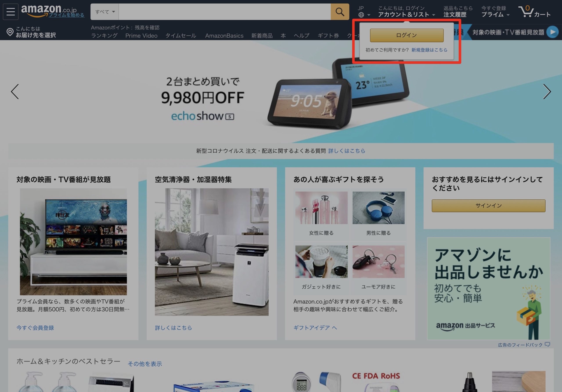Image resolution: width=562 pixels, height=392 pixels.
Task: Click 広告のフィードバック link
Action: [x=520, y=345]
